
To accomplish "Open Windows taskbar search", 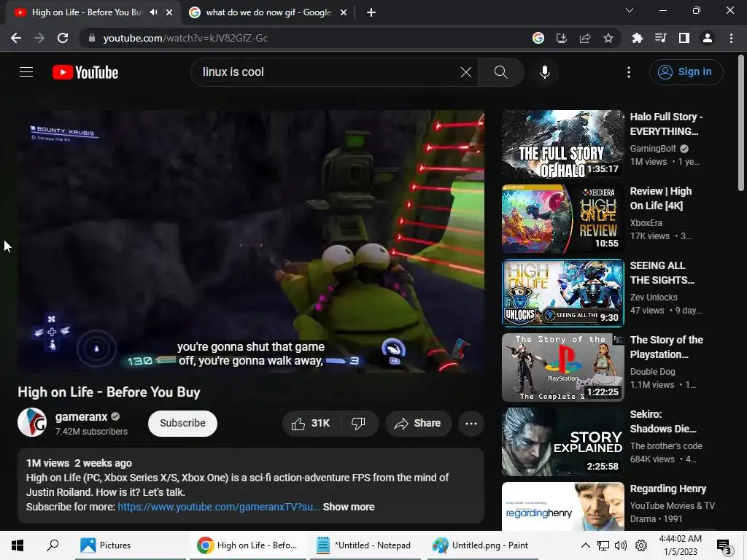I will 53,545.
